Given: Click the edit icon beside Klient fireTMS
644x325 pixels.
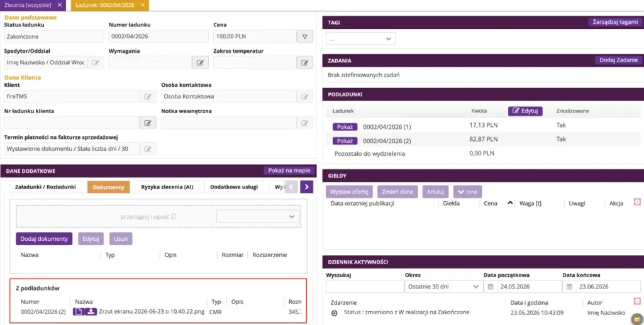Looking at the screenshot, I should [148, 96].
